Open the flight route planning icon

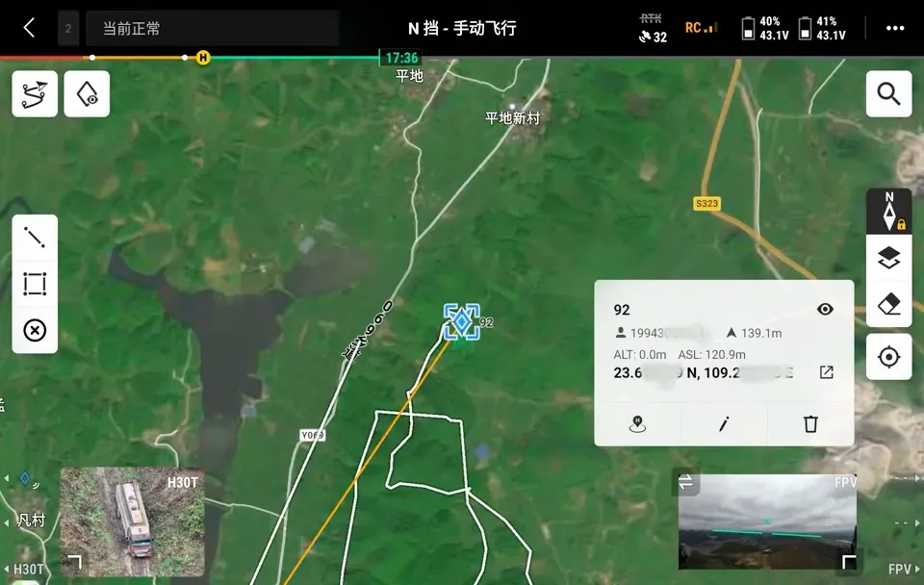click(x=35, y=94)
